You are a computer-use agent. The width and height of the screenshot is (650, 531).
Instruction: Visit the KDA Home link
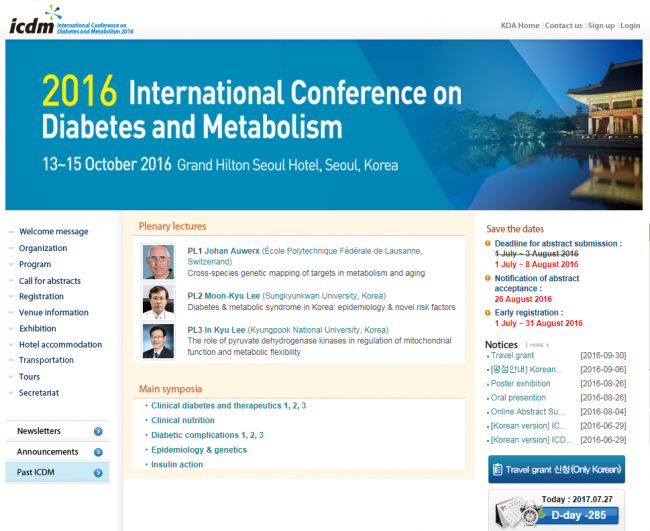pyautogui.click(x=520, y=25)
